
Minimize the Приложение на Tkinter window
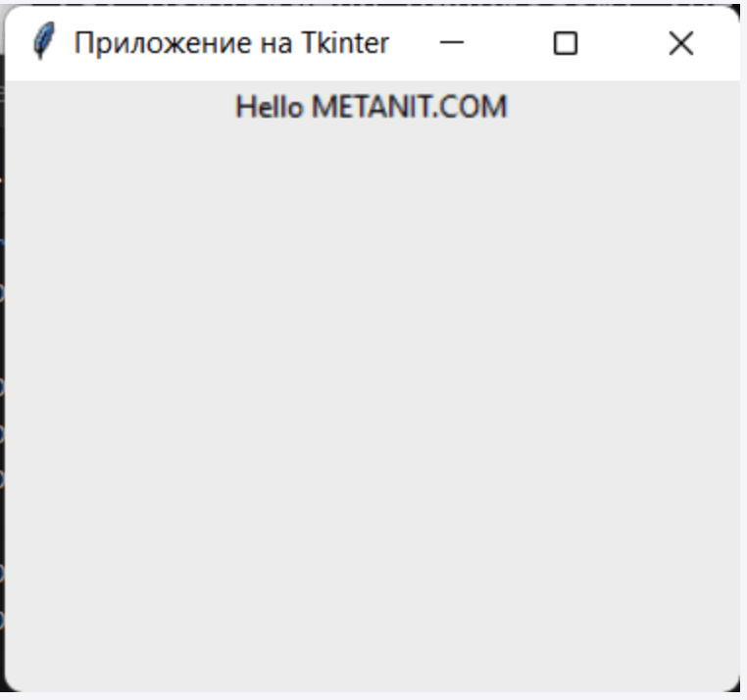pyautogui.click(x=452, y=43)
